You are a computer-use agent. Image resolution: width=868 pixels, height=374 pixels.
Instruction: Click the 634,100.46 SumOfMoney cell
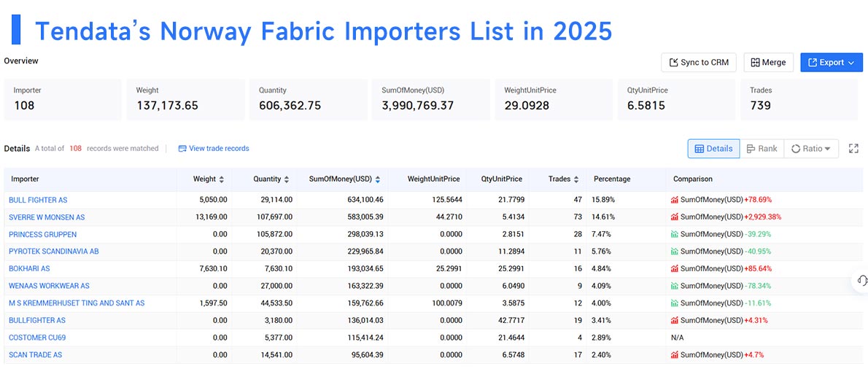tap(364, 200)
